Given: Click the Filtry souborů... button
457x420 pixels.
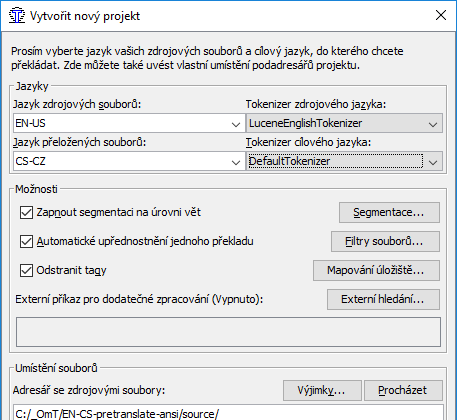Looking at the screenshot, I should click(385, 241).
